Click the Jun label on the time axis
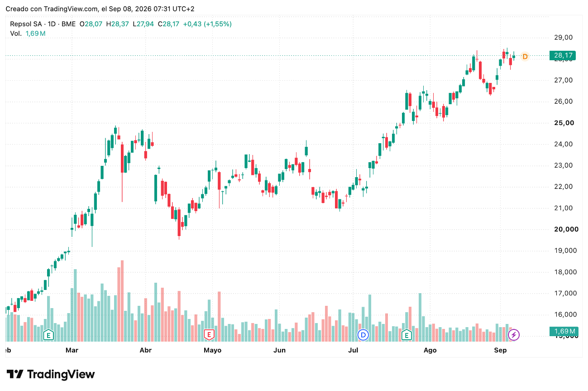Viewport: 588px width, 391px height. (280, 350)
